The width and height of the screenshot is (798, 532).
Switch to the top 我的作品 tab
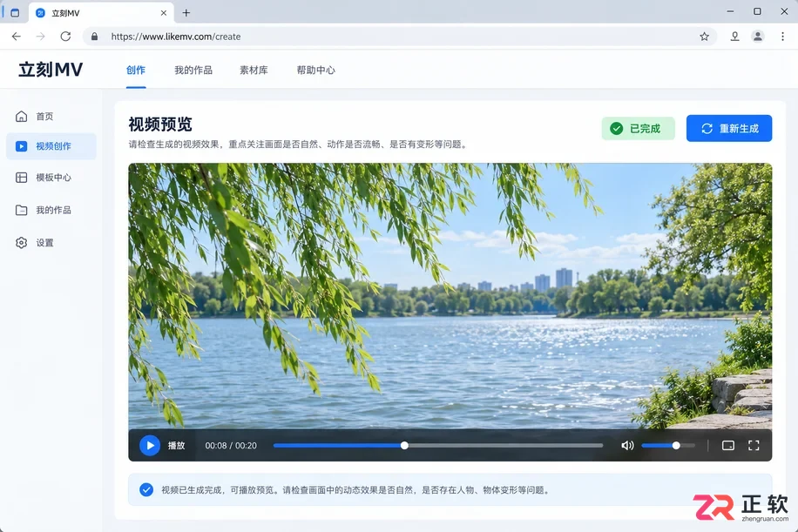click(x=193, y=71)
